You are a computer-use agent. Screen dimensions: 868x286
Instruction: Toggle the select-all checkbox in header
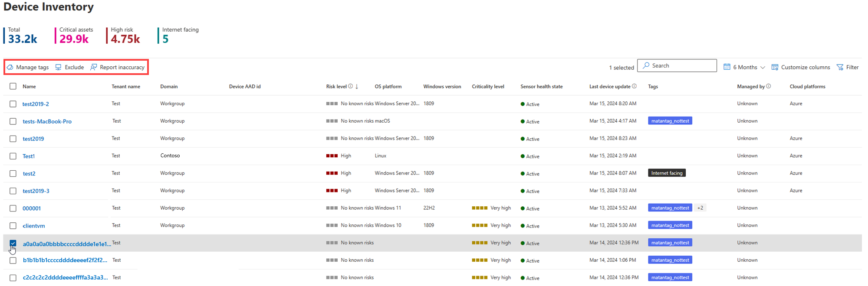point(13,86)
